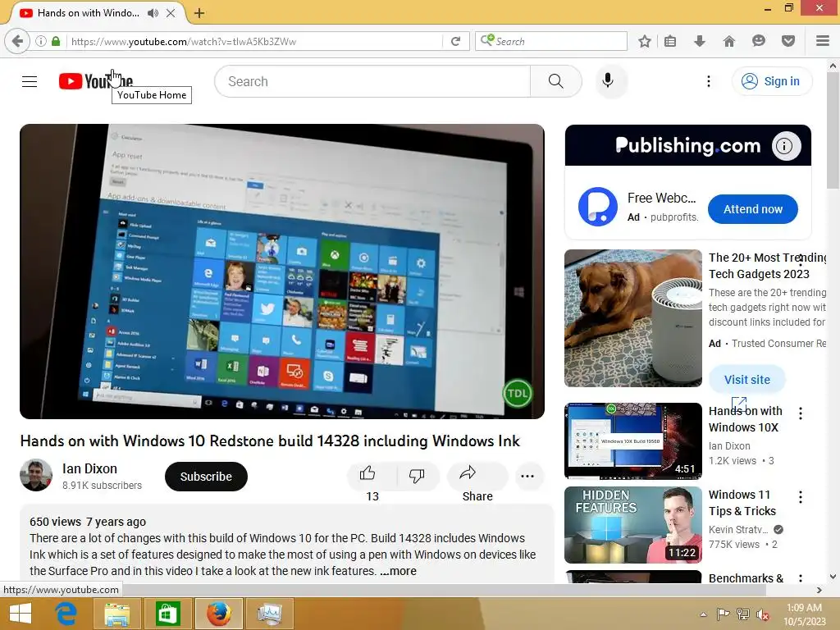The width and height of the screenshot is (840, 630).
Task: Open Windows Store from taskbar
Action: coord(167,614)
